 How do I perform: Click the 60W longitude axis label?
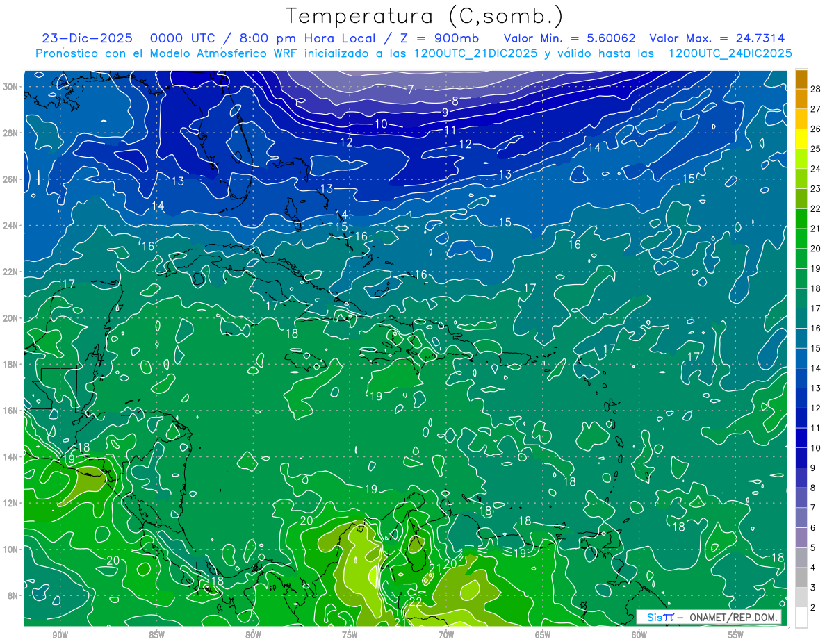point(639,635)
